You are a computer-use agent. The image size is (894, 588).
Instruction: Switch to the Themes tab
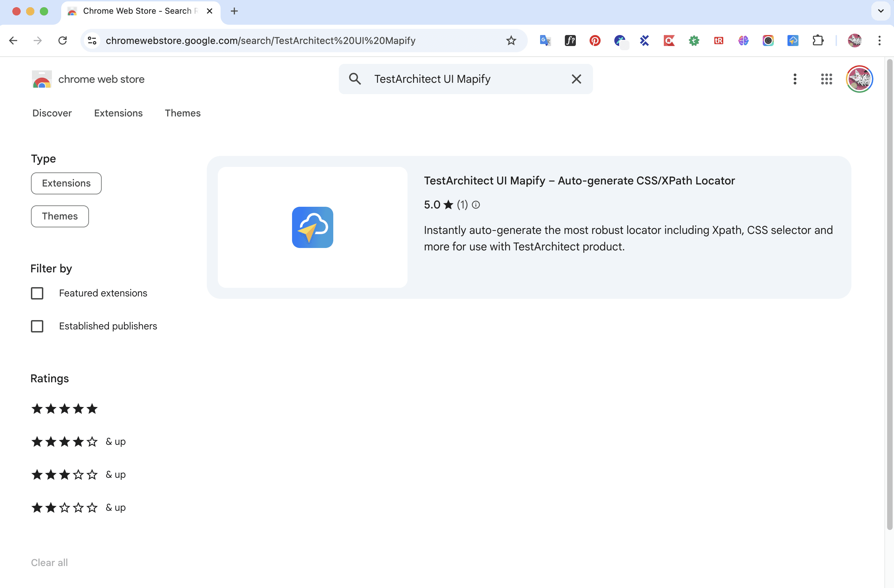point(182,113)
